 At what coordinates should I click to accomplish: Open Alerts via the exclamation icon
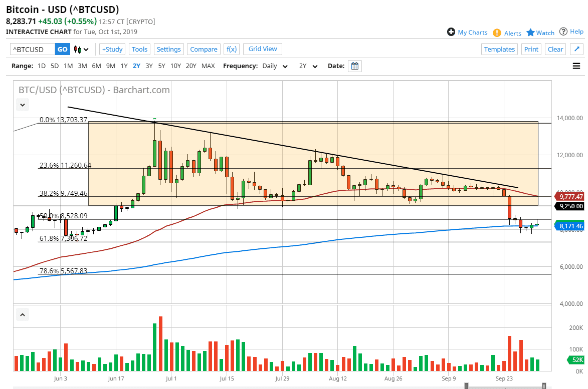click(496, 33)
